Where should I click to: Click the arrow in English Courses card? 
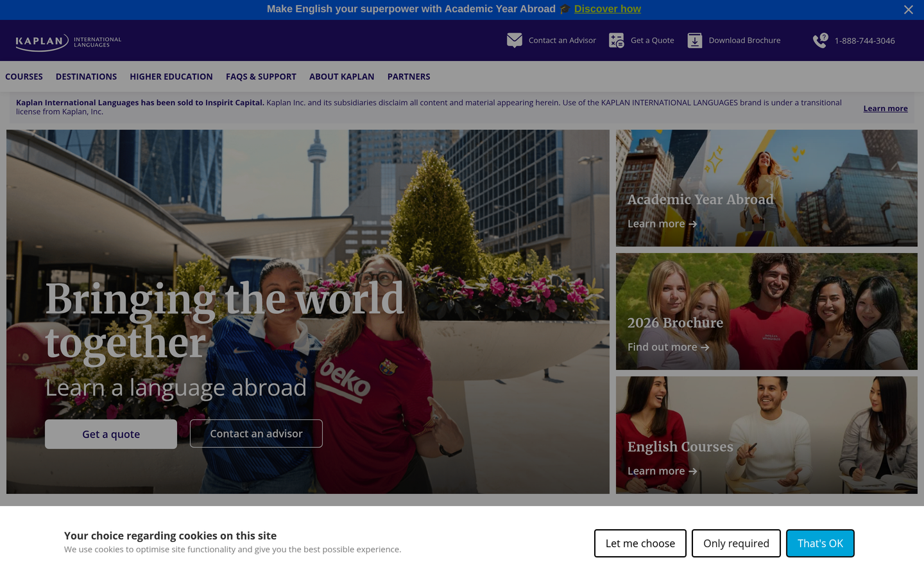pyautogui.click(x=692, y=471)
